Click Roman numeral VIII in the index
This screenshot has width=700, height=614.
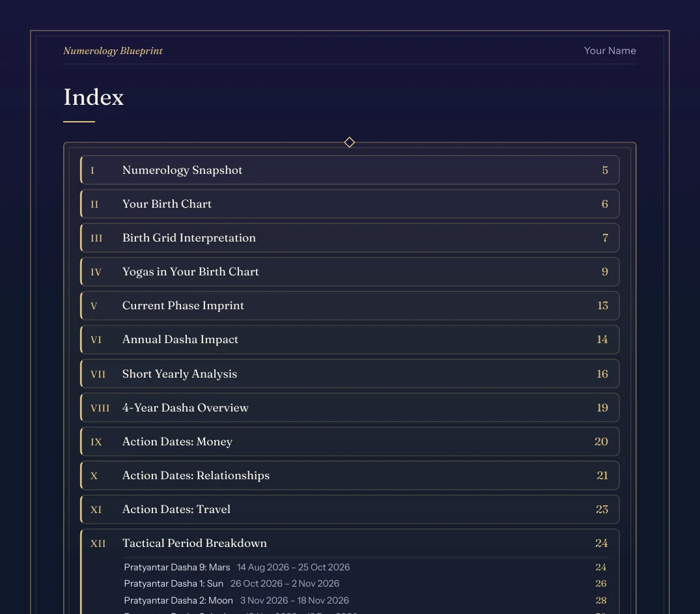click(100, 408)
